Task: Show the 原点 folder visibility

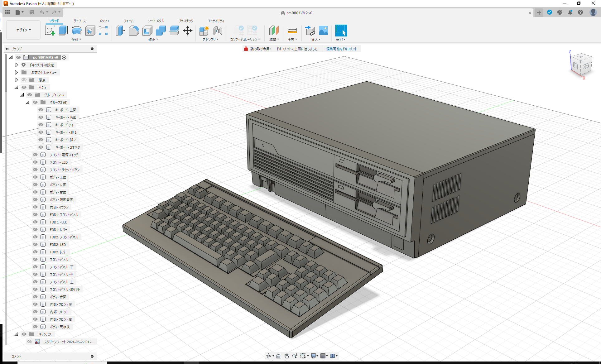Action: [x=24, y=80]
